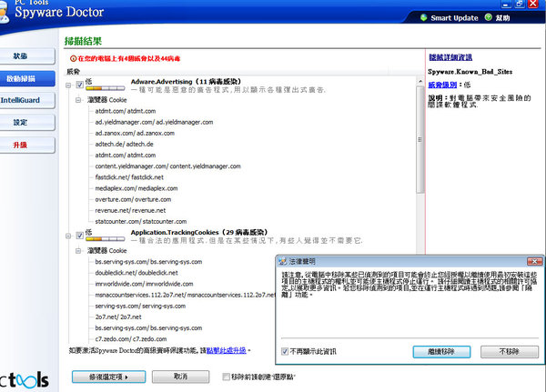The width and height of the screenshot is (546, 392).
Task: Select the statcounter.com cookie entry
Action: pos(141,221)
